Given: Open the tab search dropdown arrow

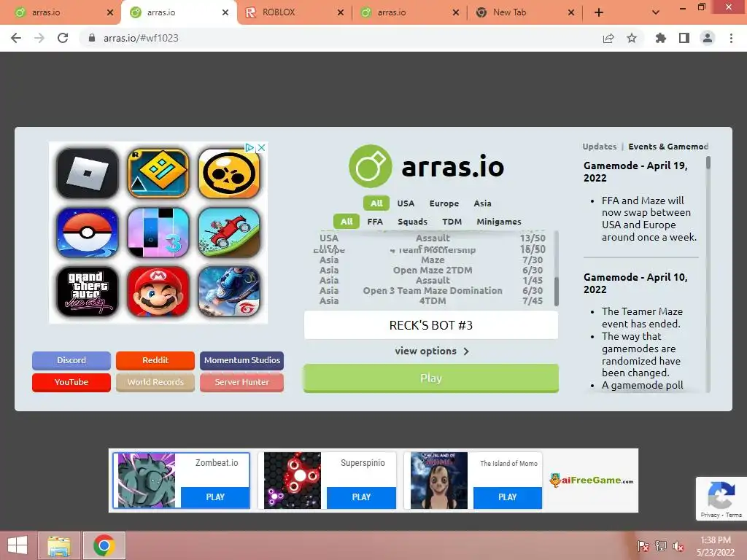Looking at the screenshot, I should (656, 12).
